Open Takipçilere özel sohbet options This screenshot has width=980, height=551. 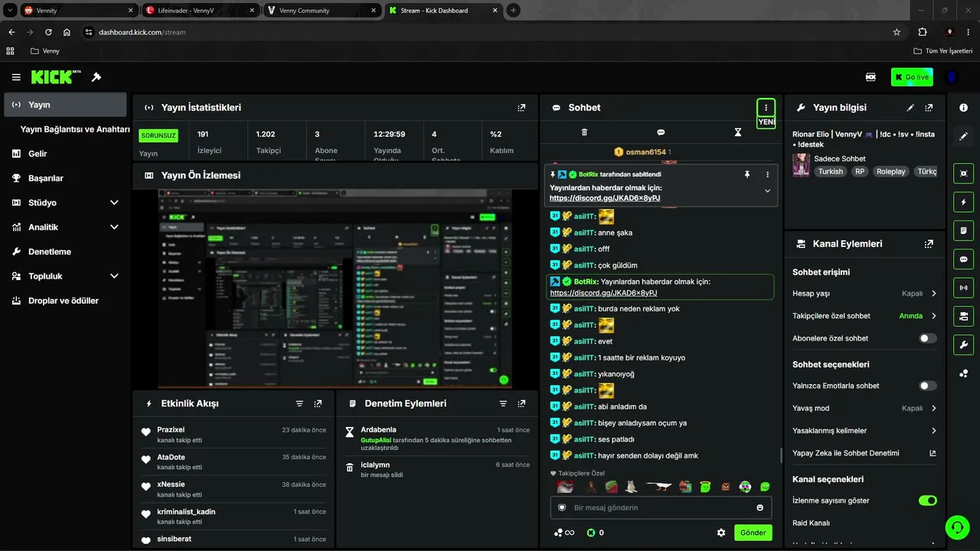coord(864,316)
